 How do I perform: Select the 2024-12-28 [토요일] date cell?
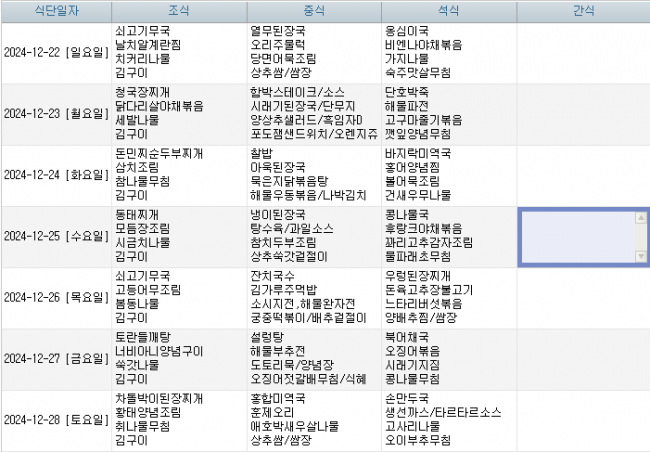[x=55, y=419]
